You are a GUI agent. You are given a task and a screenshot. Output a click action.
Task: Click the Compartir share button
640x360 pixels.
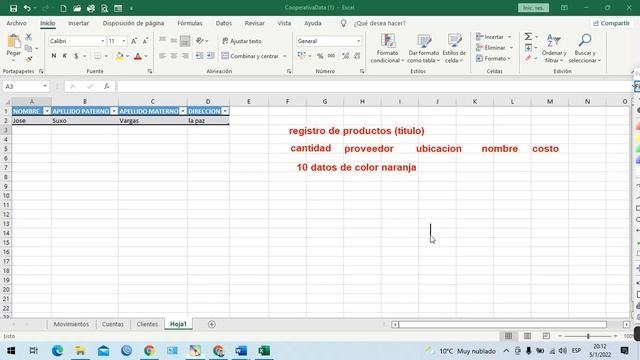[611, 23]
